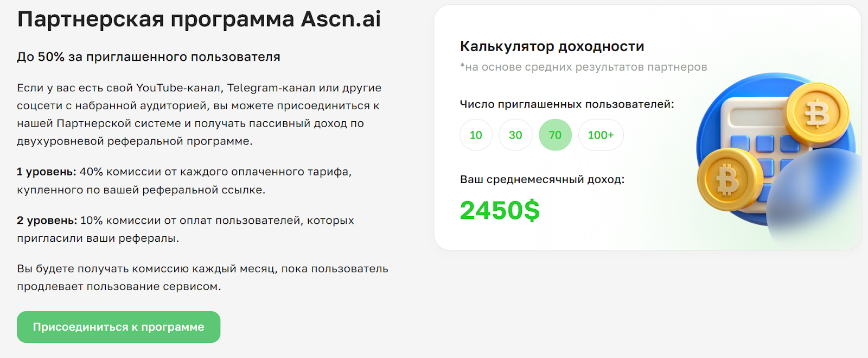The width and height of the screenshot is (868, 358).
Task: Click the До 50% subtitle text
Action: point(149,55)
